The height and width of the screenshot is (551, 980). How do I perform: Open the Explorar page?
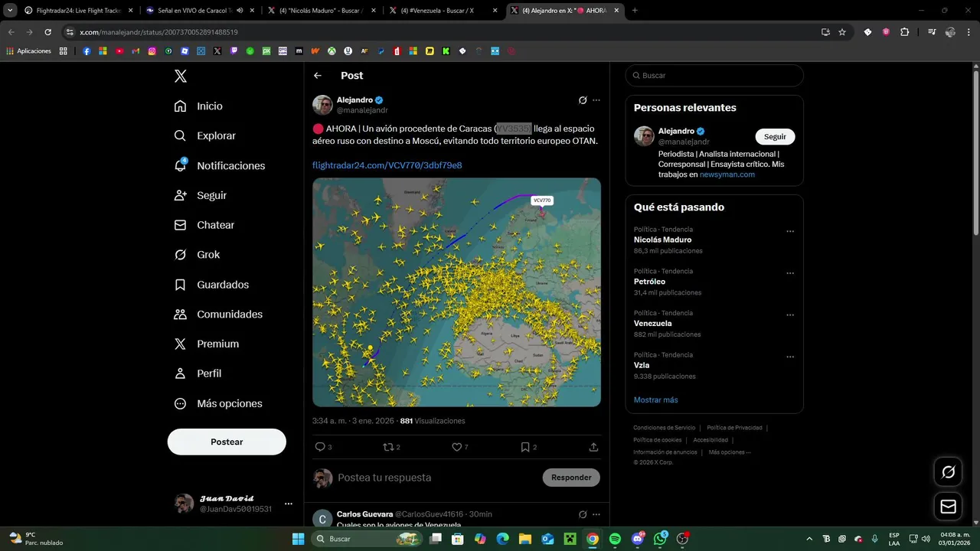point(204,135)
